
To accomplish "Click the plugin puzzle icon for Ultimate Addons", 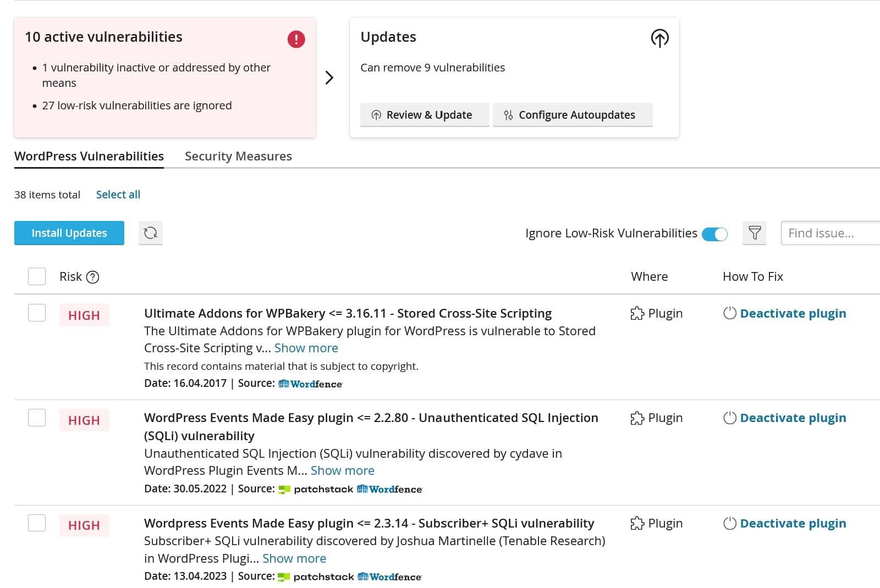I will [637, 313].
